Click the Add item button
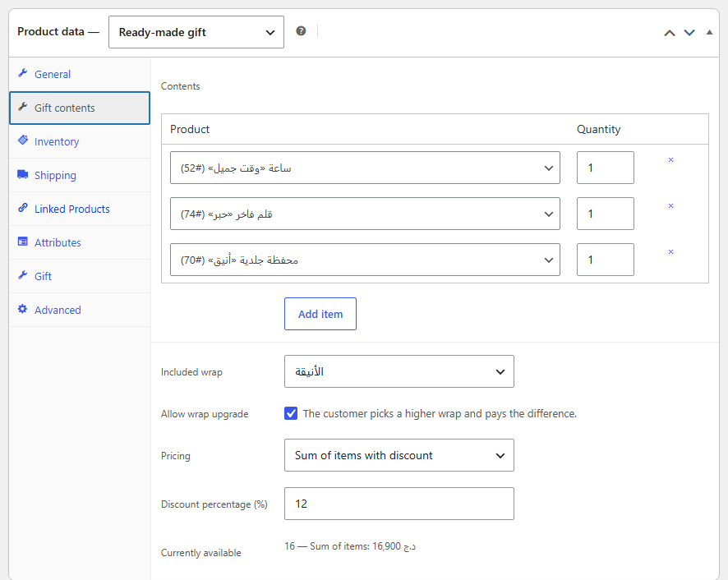Image resolution: width=728 pixels, height=580 pixels. coord(320,314)
